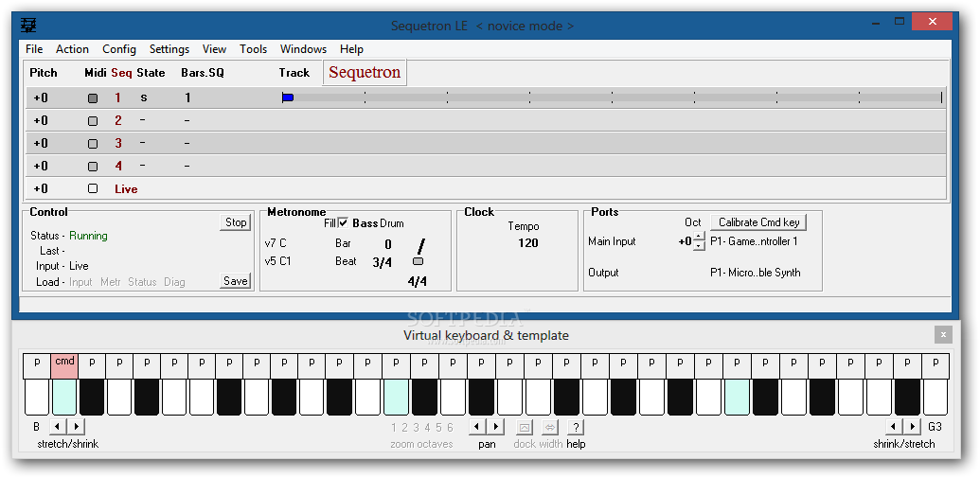The width and height of the screenshot is (980, 478).
Task: Click left stretch/shrink arrow near B
Action: pos(57,427)
